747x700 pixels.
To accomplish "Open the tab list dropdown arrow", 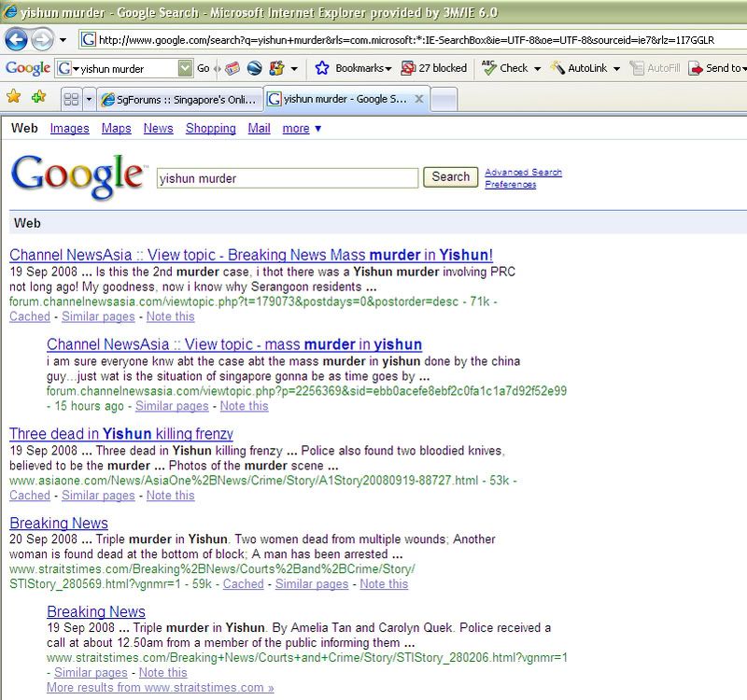I will pyautogui.click(x=90, y=99).
